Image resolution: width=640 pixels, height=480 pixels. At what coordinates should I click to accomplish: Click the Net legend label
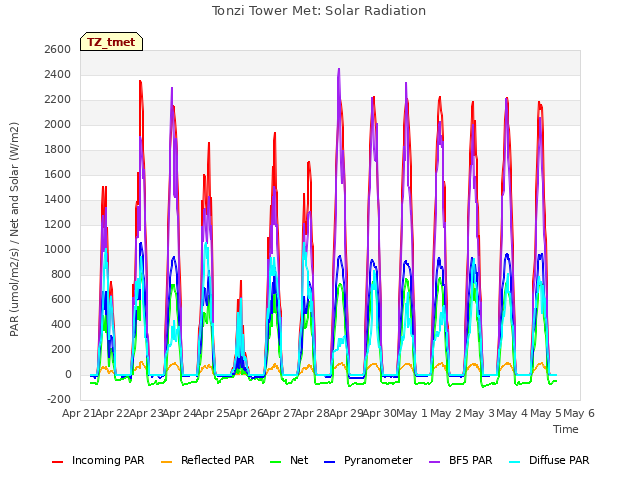point(299,460)
